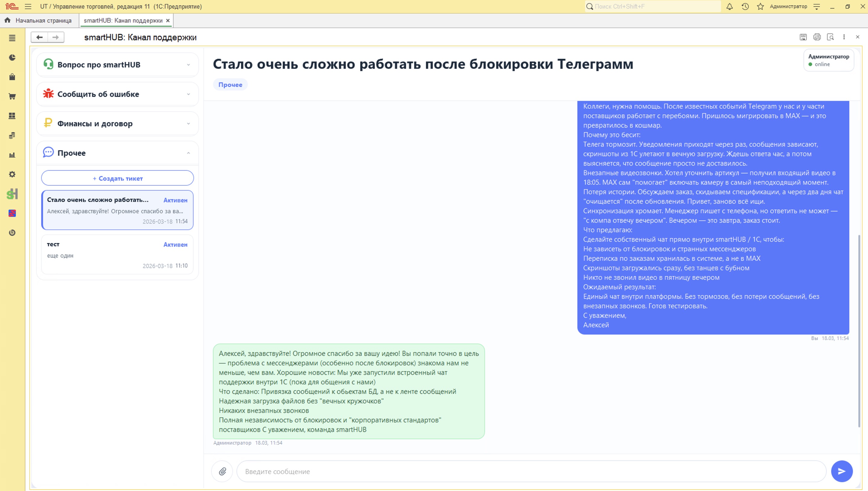Viewport: 868px width, 491px height.
Task: Open the coins treasury section in the sidebar
Action: [x=12, y=136]
